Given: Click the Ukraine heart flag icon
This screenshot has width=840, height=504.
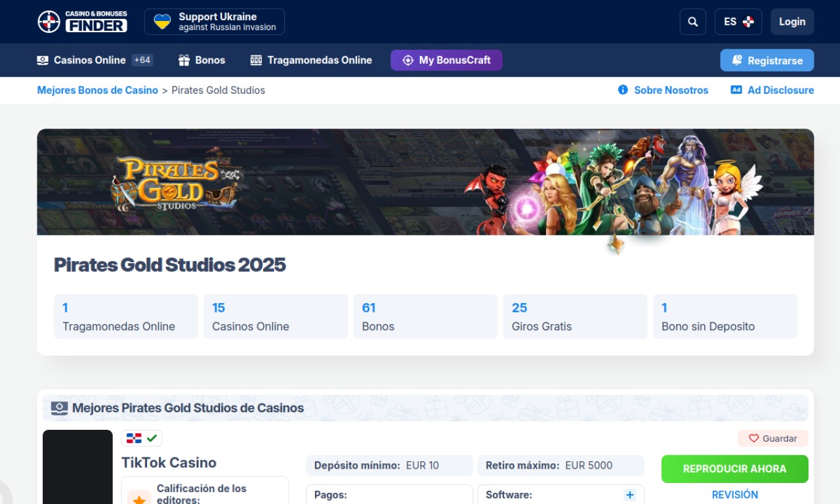Looking at the screenshot, I should click(162, 22).
